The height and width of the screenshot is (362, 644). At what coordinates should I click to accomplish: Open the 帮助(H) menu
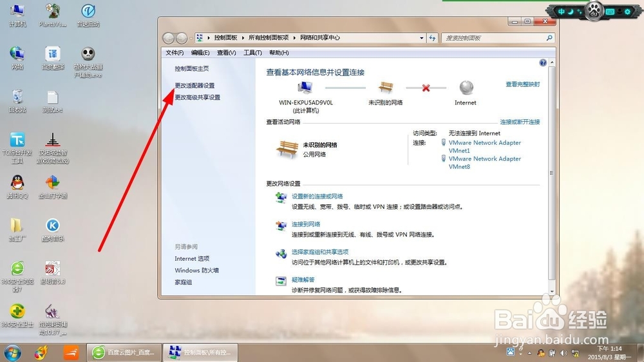tap(279, 53)
